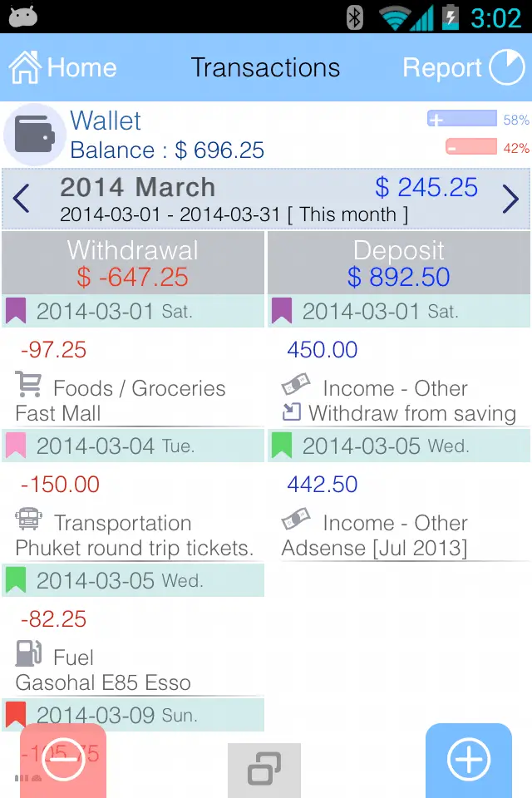The image size is (532, 798).
Task: Select the Withdrawal column header
Action: (133, 263)
